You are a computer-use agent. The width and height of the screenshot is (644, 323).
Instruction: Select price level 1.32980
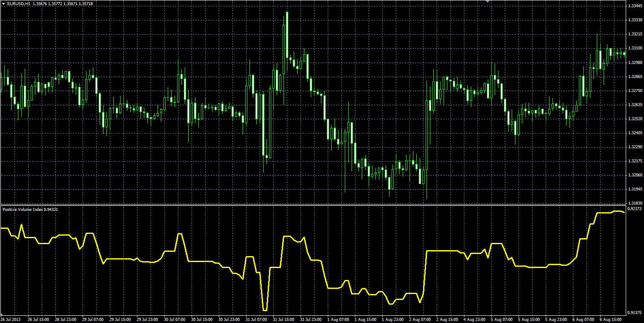pyautogui.click(x=635, y=62)
